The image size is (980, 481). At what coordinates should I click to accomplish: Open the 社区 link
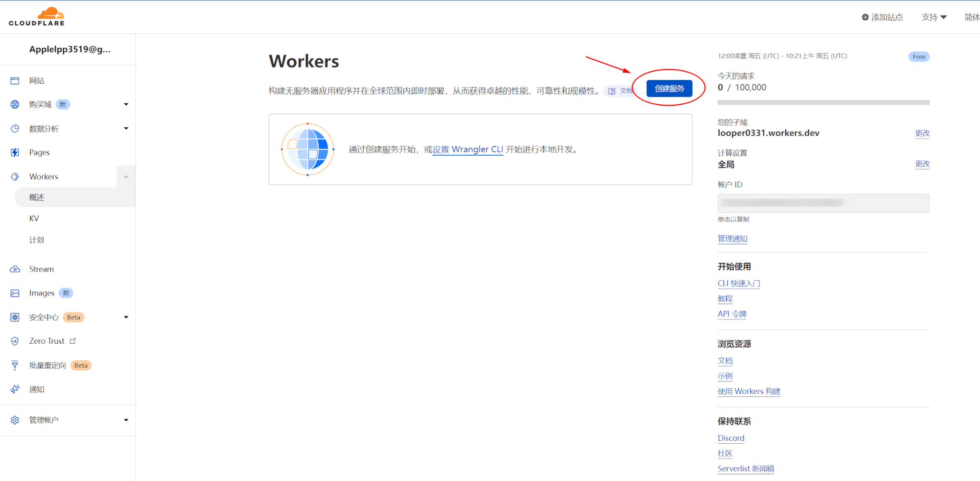(725, 453)
